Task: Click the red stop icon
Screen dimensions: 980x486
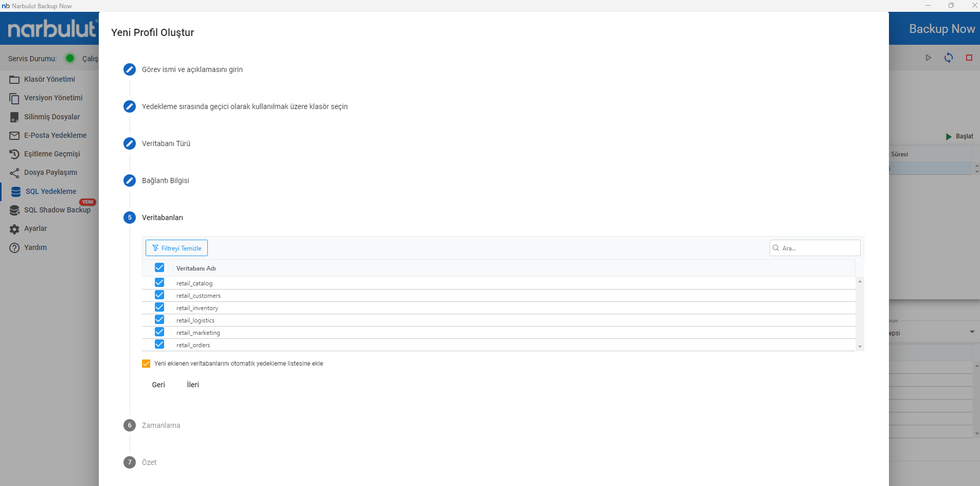Action: [x=969, y=58]
